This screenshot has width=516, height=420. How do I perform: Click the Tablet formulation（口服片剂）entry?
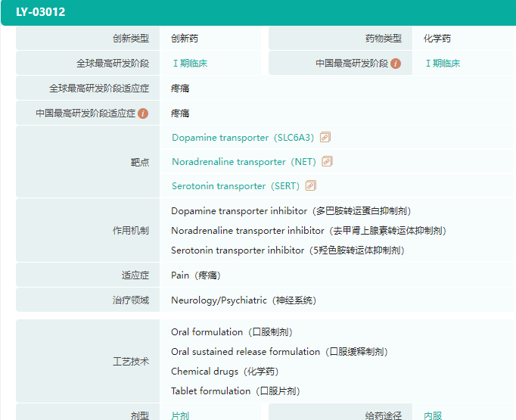(x=235, y=391)
